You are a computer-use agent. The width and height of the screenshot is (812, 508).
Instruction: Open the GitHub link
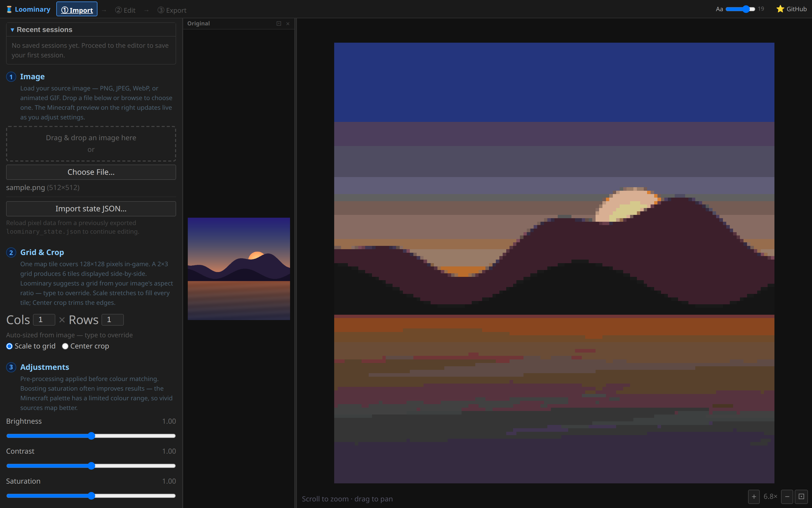pyautogui.click(x=791, y=9)
